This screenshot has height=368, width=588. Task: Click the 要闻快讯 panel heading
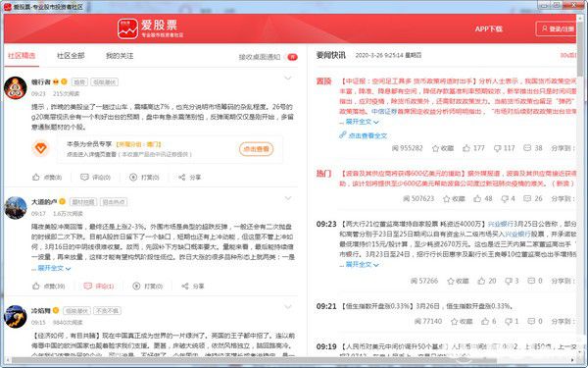coord(331,55)
